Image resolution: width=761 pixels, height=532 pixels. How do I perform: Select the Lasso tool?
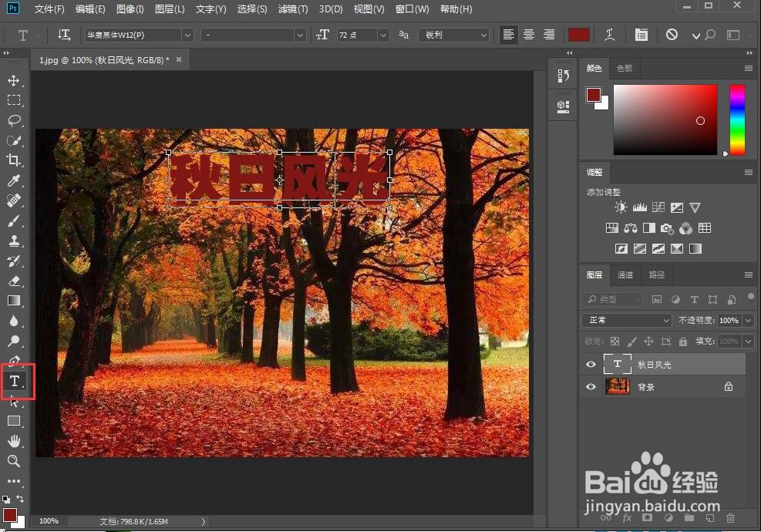pyautogui.click(x=14, y=120)
